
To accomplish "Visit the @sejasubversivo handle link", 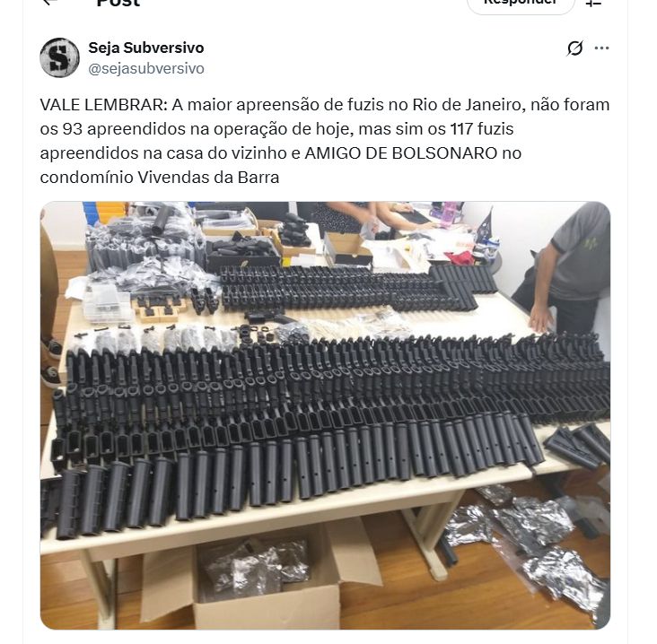I will [x=146, y=69].
